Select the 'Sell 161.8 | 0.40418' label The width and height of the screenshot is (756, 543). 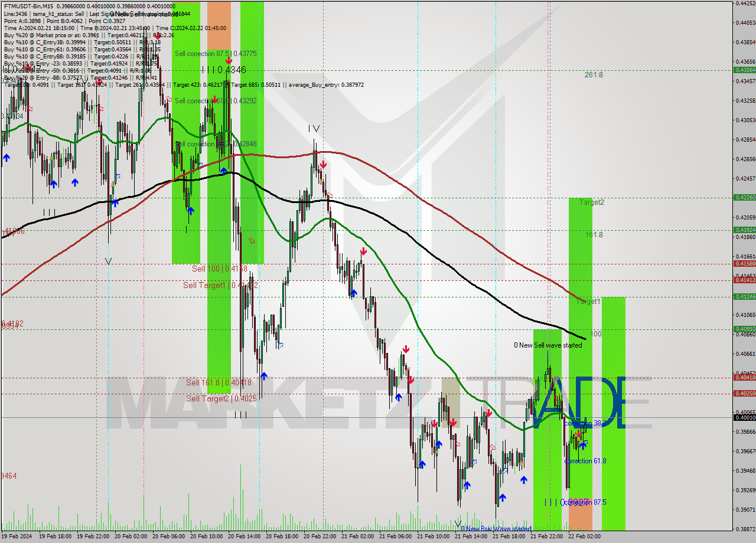tap(219, 382)
